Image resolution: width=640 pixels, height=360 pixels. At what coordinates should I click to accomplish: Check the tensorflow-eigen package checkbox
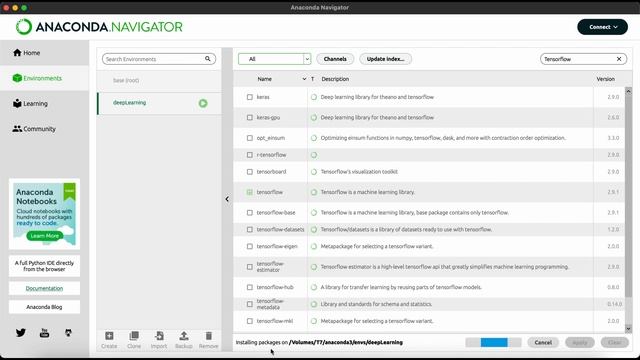[x=249, y=247]
